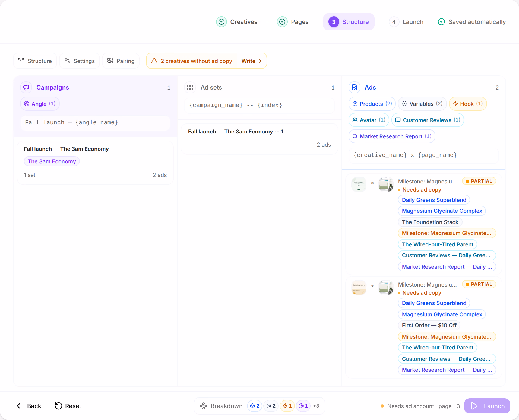Image resolution: width=519 pixels, height=420 pixels.
Task: Toggle the Variables (2) chip
Action: (422, 104)
